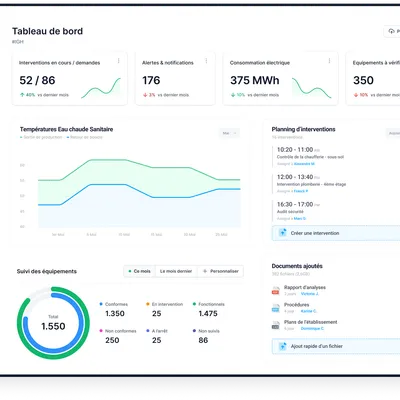Expand the Mai month dropdown on temperature chart
Viewport: 400px width, 400px height.
[x=229, y=133]
